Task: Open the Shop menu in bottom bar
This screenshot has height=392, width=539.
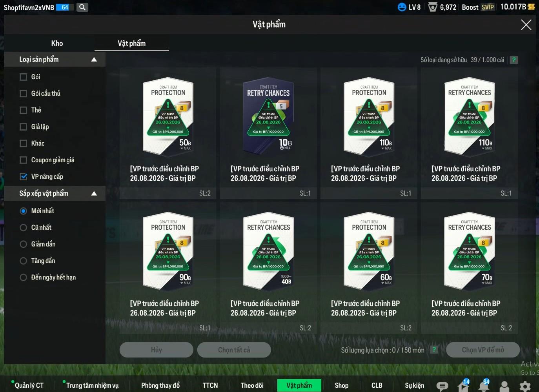Action: point(342,386)
